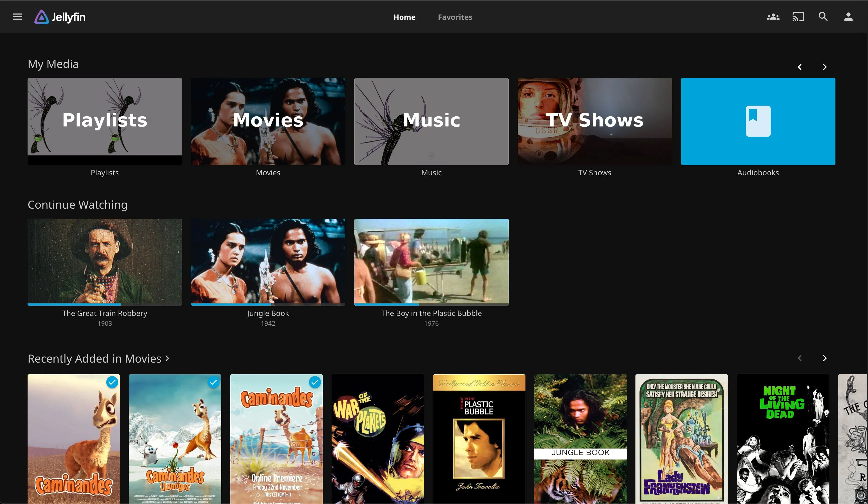This screenshot has height=504, width=868.
Task: Open the TV Shows library thumbnail
Action: [595, 121]
